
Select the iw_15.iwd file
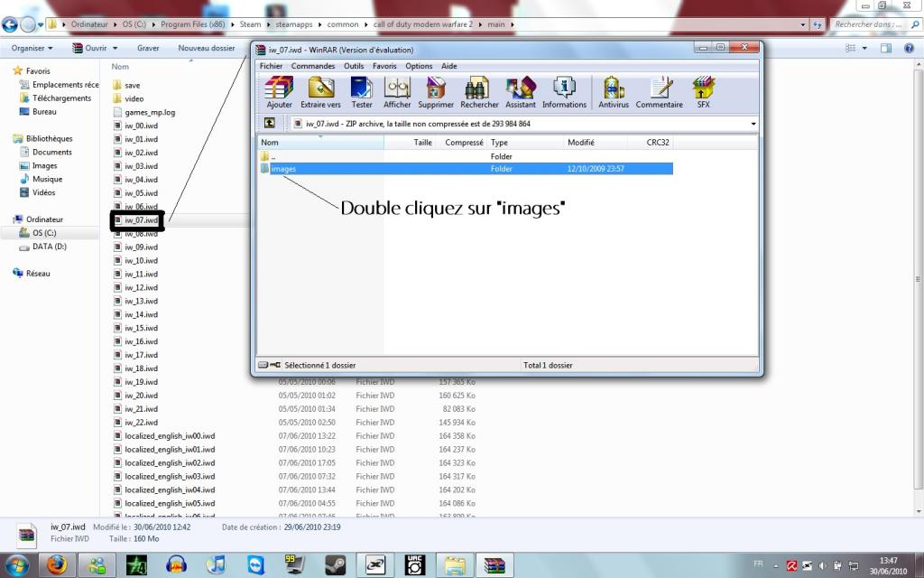click(141, 328)
